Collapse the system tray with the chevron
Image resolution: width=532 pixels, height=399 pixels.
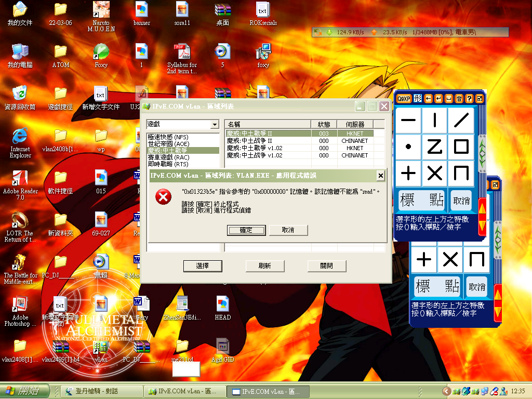pyautogui.click(x=446, y=391)
